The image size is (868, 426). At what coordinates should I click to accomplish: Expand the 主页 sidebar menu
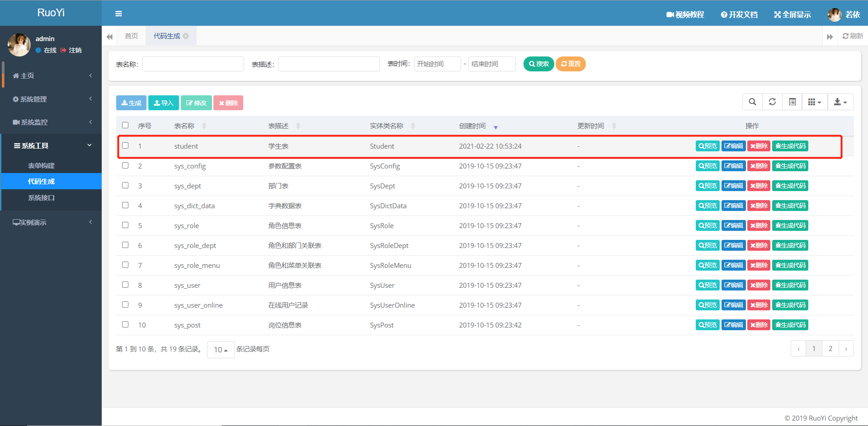52,75
